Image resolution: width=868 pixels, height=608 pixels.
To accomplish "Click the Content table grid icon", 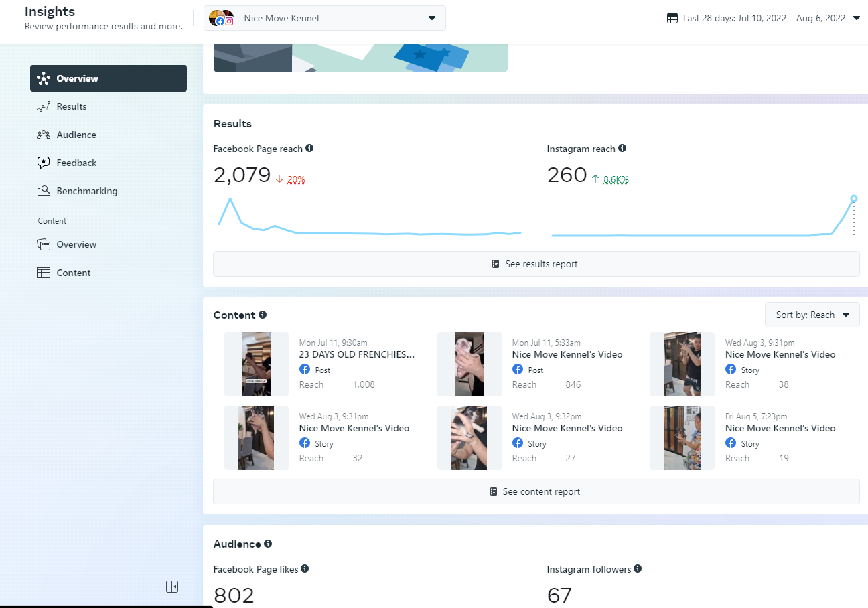I will [44, 273].
